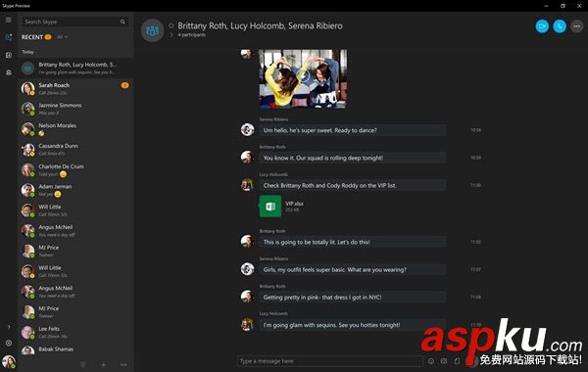Click message 'Check Brittany Roth and Cody Roddy'
588x372 pixels.
[x=352, y=185]
